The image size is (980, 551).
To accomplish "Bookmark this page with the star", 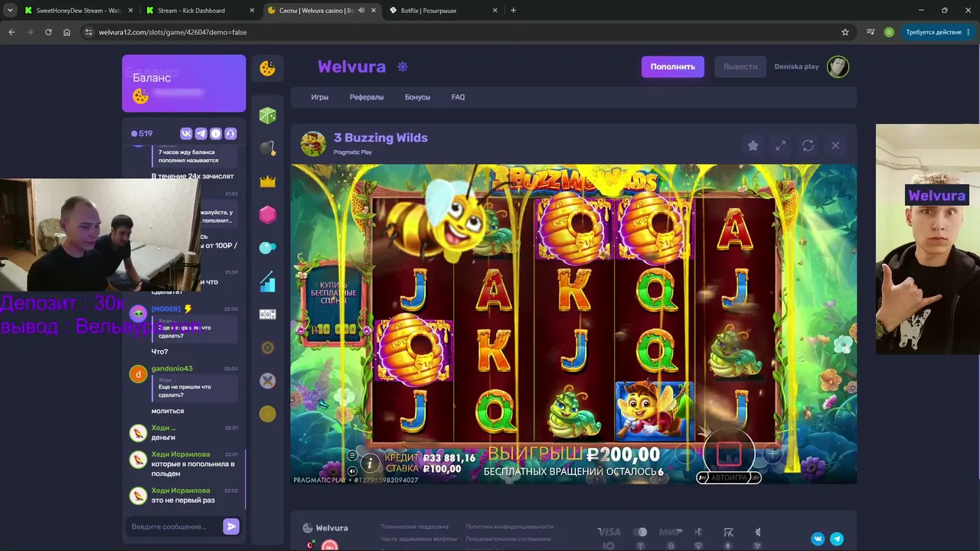I will [x=845, y=32].
